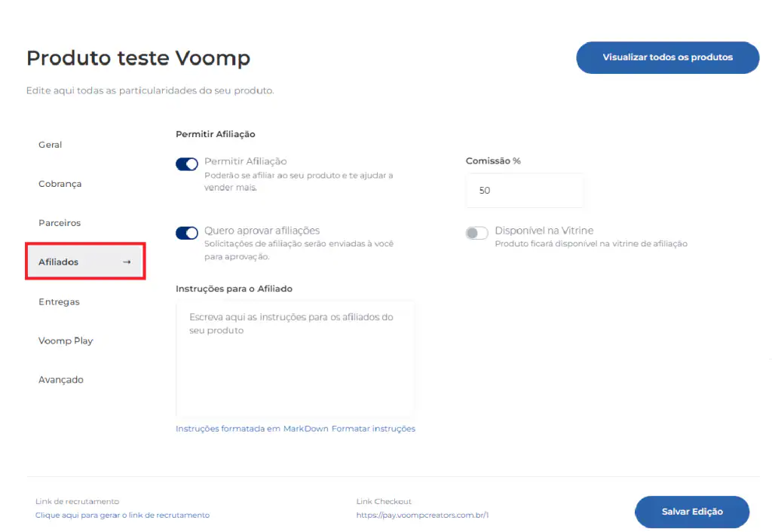The image size is (772, 532).
Task: Click the 'Link Checkout' label
Action: [x=384, y=502]
